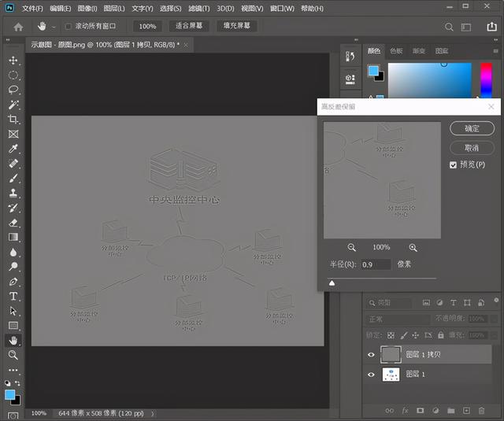This screenshot has width=504, height=421.
Task: Click the hue spectrum strip
Action: [487, 80]
